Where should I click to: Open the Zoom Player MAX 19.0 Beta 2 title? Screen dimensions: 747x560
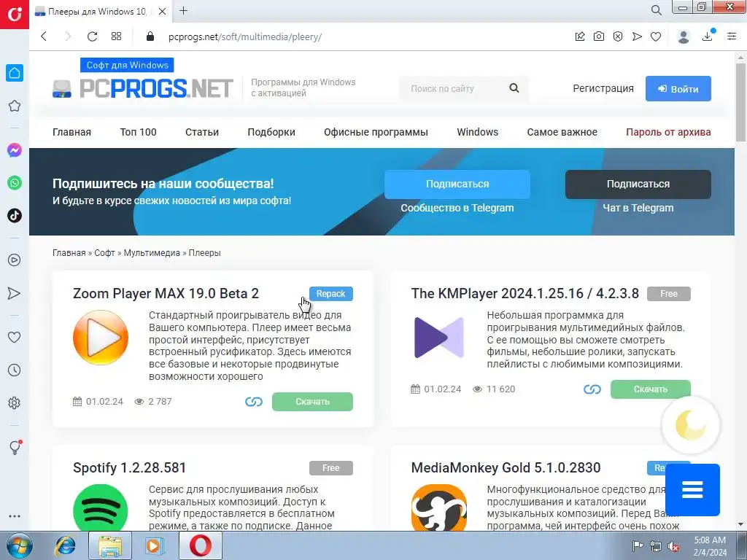point(166,293)
